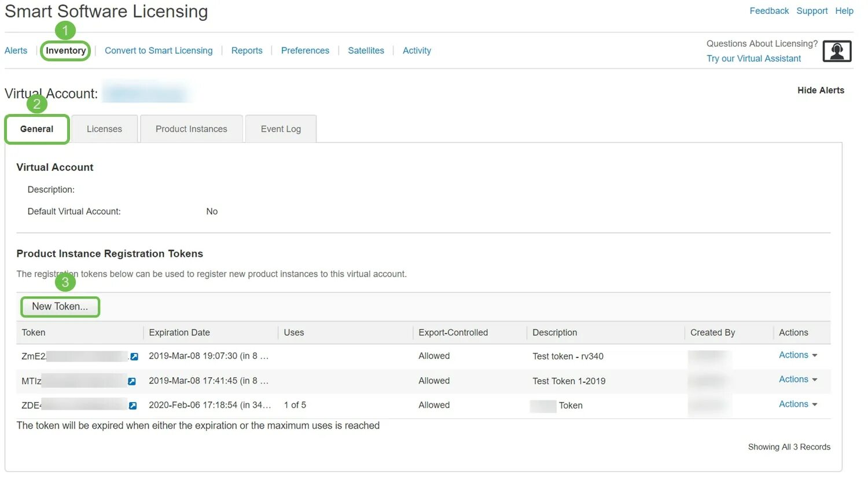868x482 pixels.
Task: Click the copy icon next to MTIz token
Action: pyautogui.click(x=132, y=381)
